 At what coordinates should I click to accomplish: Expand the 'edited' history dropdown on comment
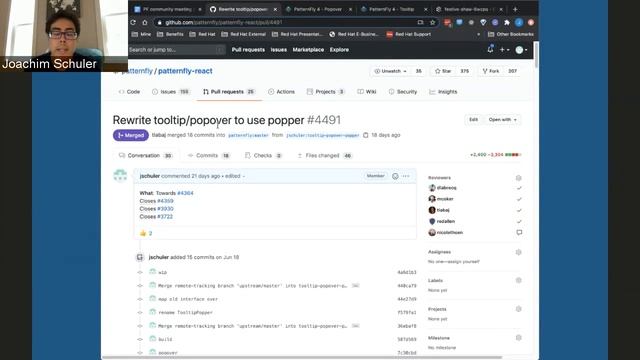point(235,176)
